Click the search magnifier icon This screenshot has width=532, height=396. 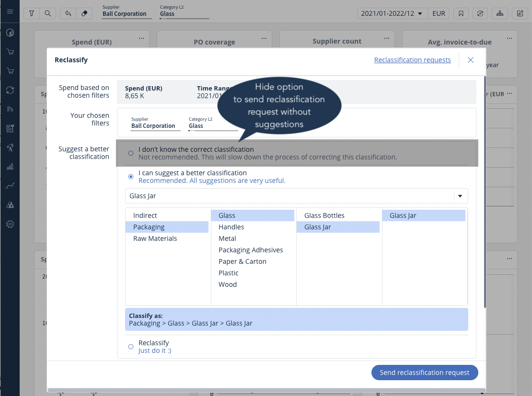(x=47, y=13)
